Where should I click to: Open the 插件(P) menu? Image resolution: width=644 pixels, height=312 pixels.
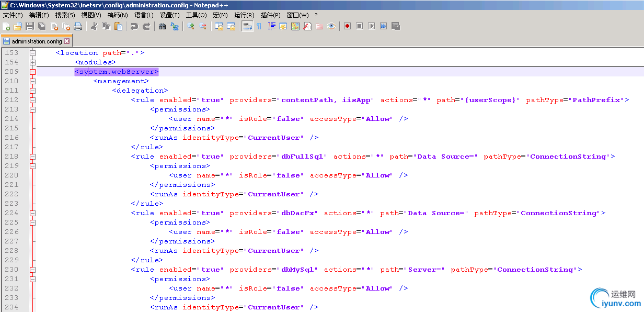click(x=271, y=15)
